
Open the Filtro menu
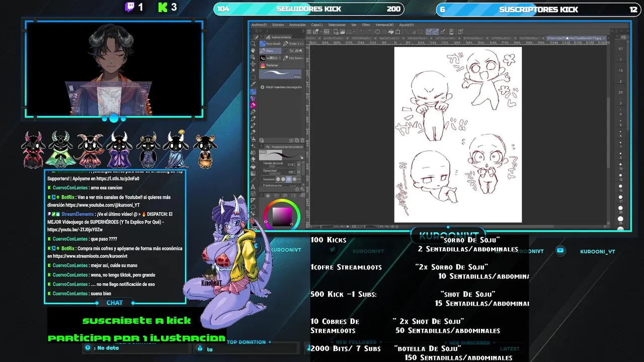pyautogui.click(x=366, y=25)
